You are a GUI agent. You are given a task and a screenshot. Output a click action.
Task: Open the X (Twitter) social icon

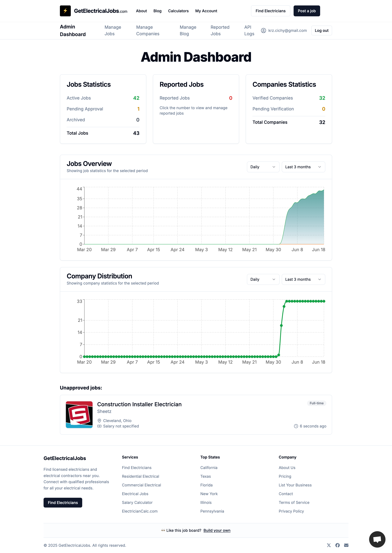click(x=329, y=545)
